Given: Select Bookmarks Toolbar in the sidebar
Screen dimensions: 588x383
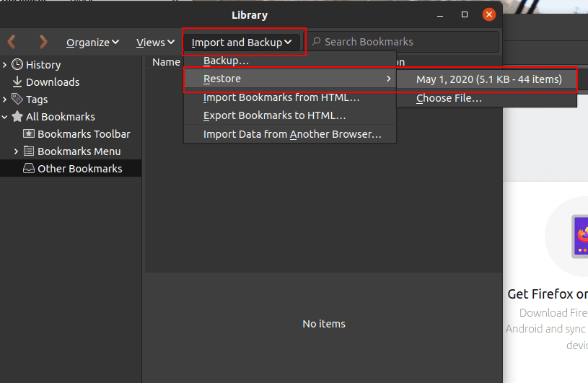Looking at the screenshot, I should [x=84, y=133].
